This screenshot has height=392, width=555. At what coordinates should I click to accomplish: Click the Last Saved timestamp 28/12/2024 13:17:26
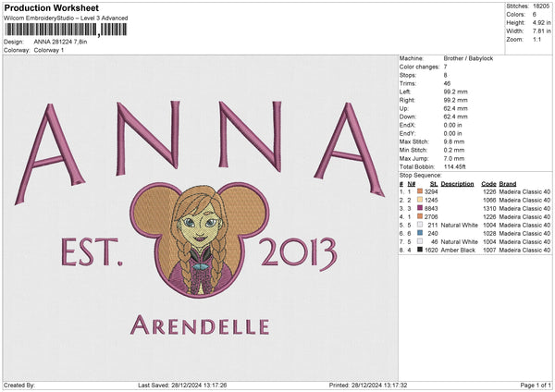tap(199, 385)
